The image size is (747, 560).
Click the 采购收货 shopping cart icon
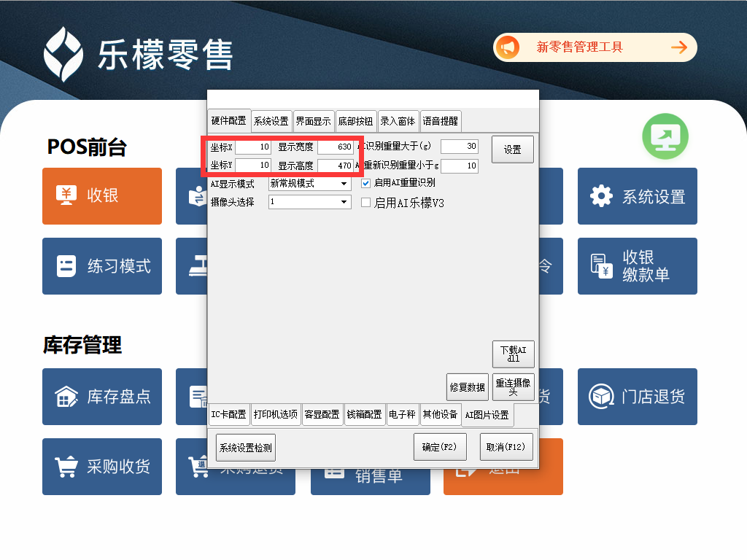(66, 467)
